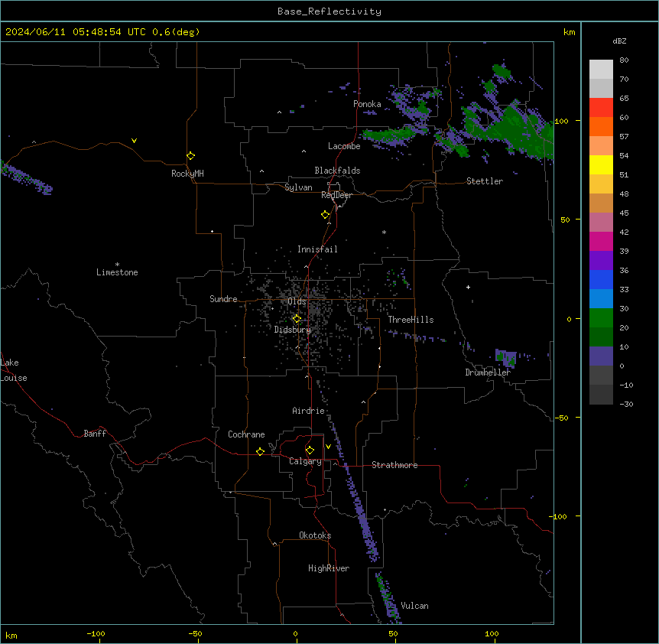The height and width of the screenshot is (644, 659).
Task: Click the Lacombe town label
Action: coord(344,146)
